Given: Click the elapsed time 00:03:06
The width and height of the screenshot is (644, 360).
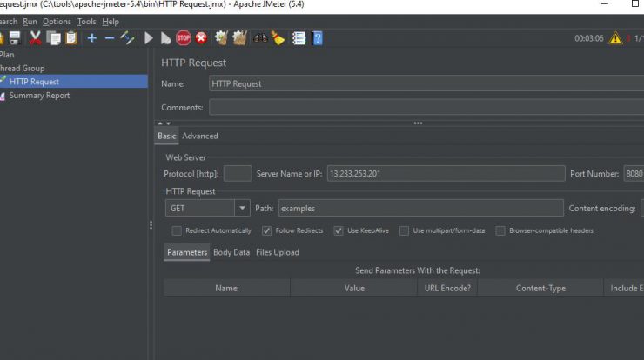Looking at the screenshot, I should coord(588,38).
